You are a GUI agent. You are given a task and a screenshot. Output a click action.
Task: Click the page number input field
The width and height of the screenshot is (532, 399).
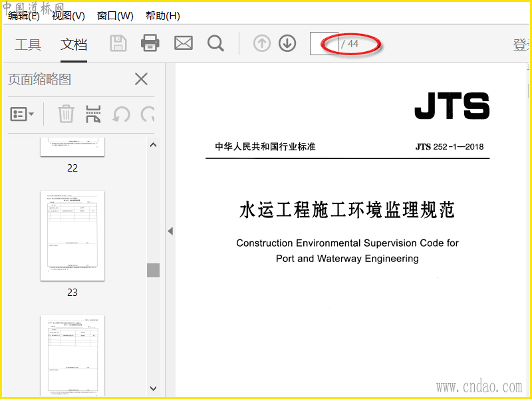pos(324,43)
